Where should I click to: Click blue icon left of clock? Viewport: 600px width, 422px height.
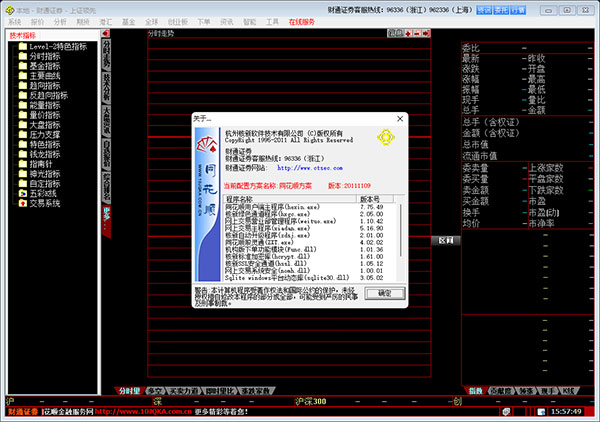click(x=541, y=412)
